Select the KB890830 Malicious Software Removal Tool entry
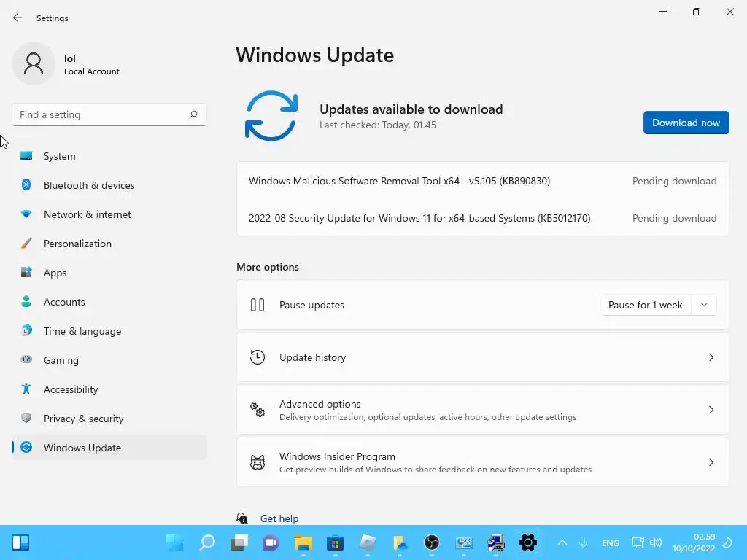Image resolution: width=747 pixels, height=560 pixels. tap(483, 181)
